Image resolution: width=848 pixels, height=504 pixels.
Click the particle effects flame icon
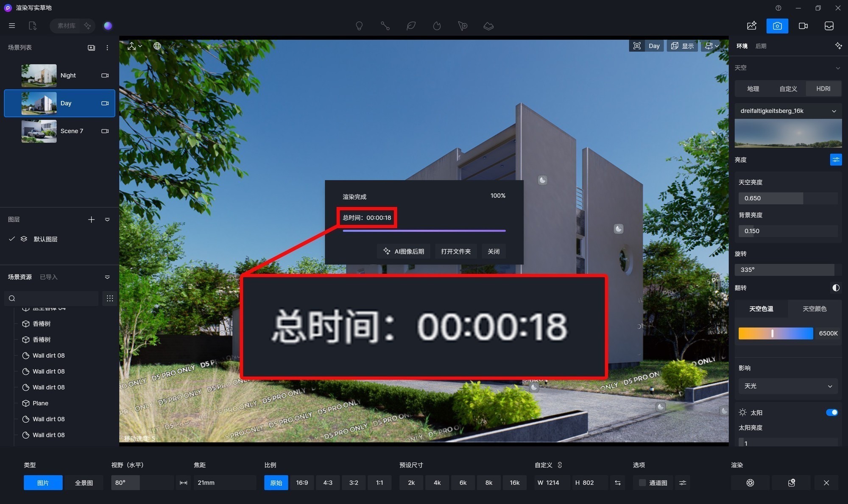(x=437, y=26)
